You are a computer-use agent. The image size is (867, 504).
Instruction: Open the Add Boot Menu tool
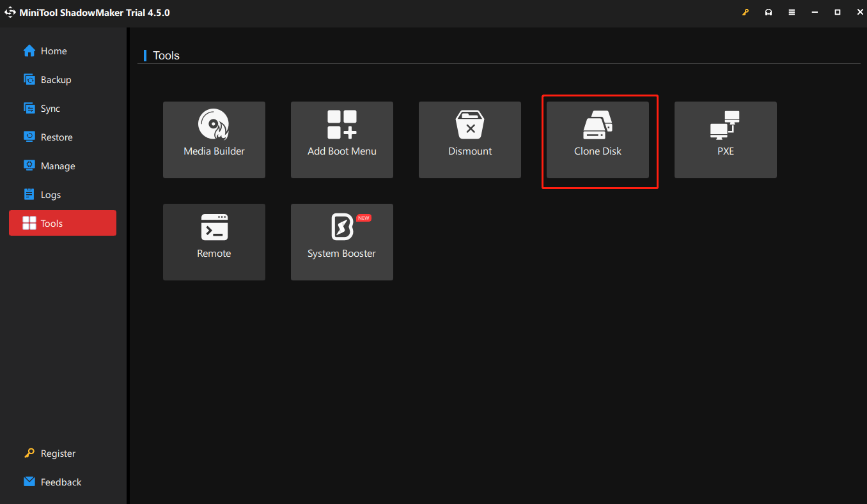(341, 140)
